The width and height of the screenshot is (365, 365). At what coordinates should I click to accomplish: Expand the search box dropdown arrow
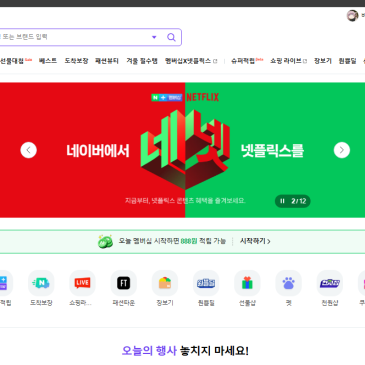tap(154, 37)
